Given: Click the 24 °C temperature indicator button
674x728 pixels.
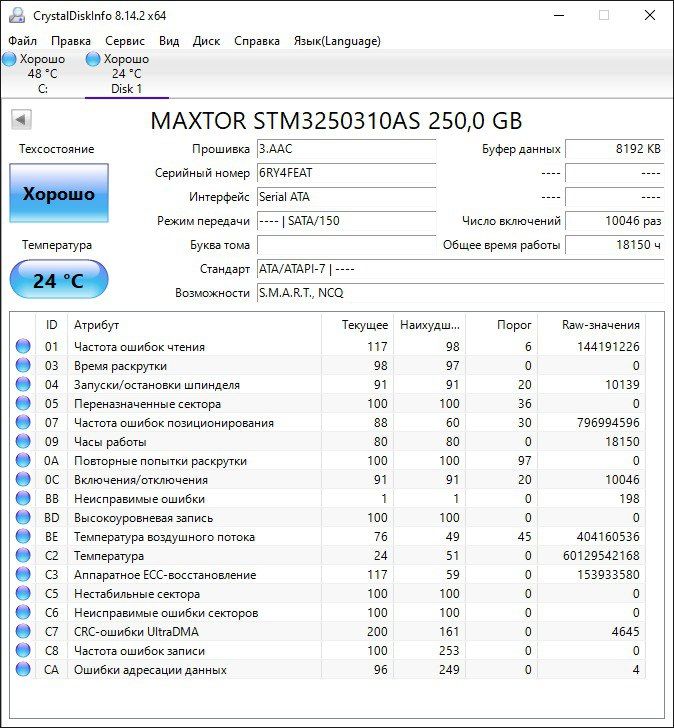Looking at the screenshot, I should [x=59, y=280].
